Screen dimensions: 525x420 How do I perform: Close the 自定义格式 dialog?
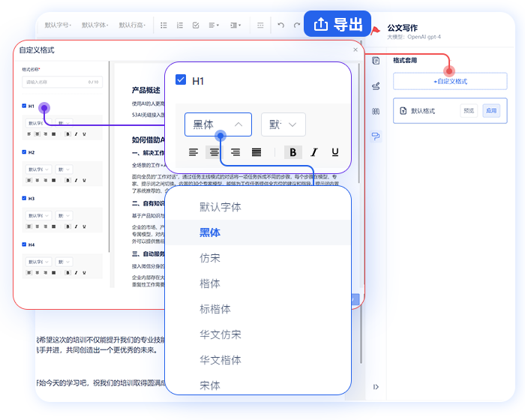coord(355,50)
